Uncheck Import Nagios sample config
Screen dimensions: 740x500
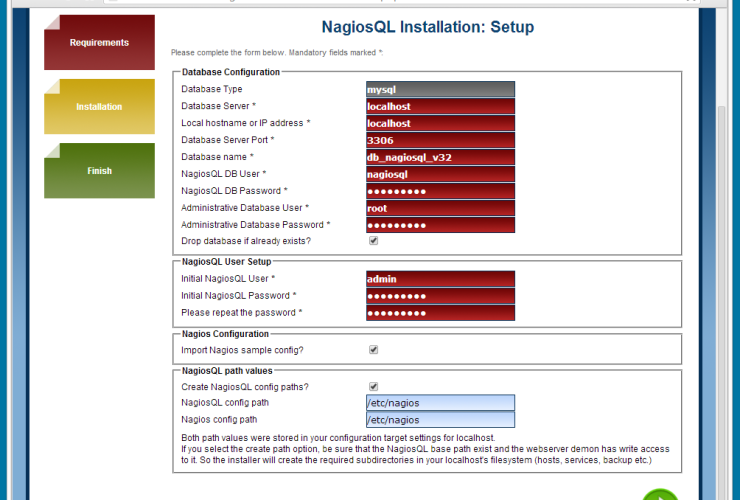tap(373, 350)
